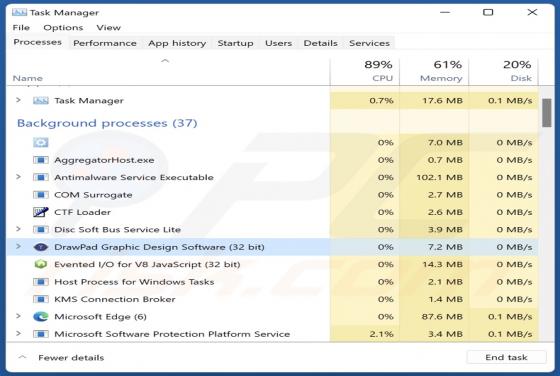Image resolution: width=560 pixels, height=376 pixels.
Task: Switch to the Startup tab
Action: (235, 43)
